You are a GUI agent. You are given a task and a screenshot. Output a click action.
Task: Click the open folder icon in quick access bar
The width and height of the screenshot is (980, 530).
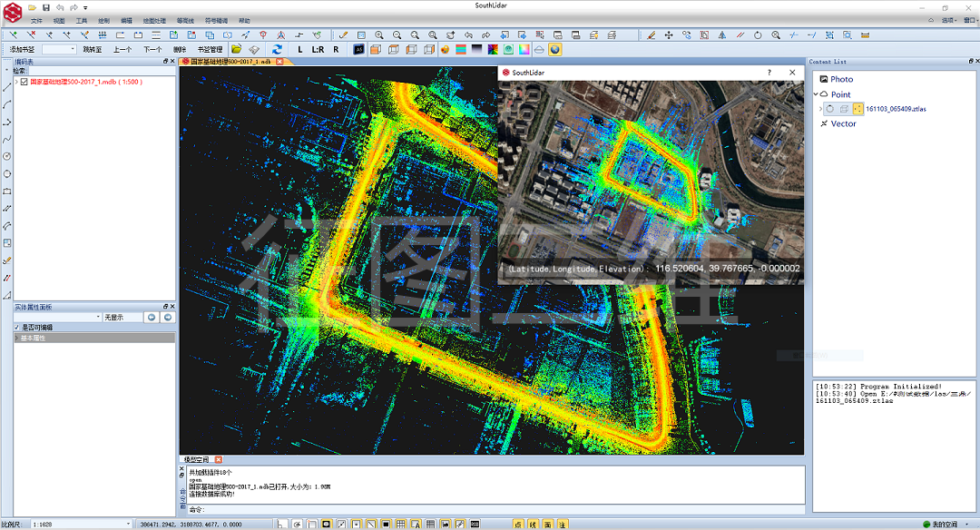tap(32, 7)
